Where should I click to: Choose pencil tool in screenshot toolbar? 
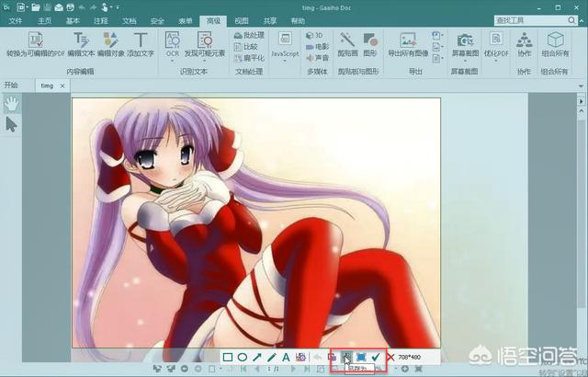point(272,357)
